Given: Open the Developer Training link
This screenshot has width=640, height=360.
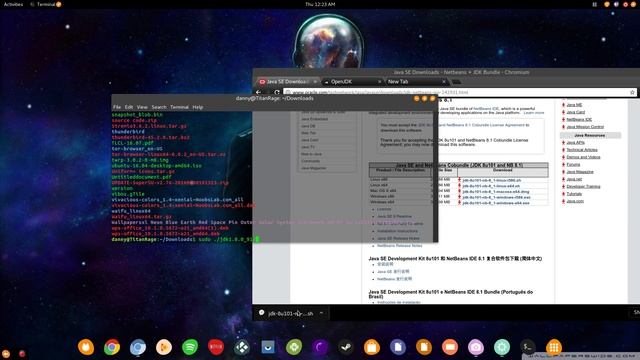Looking at the screenshot, I should [583, 187].
